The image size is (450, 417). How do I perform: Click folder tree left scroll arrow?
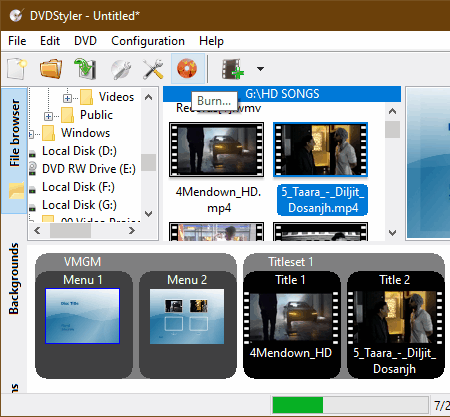(x=37, y=230)
